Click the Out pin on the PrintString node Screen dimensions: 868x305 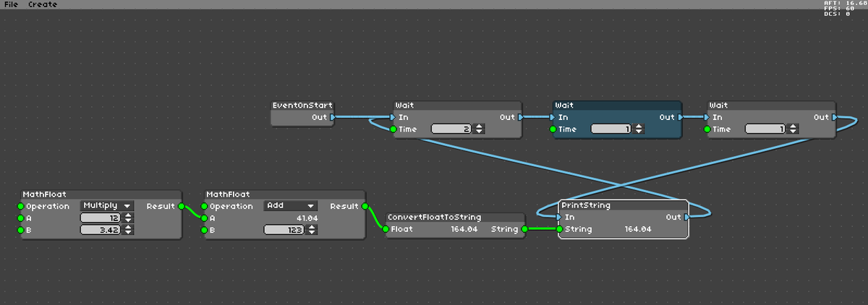tap(686, 217)
